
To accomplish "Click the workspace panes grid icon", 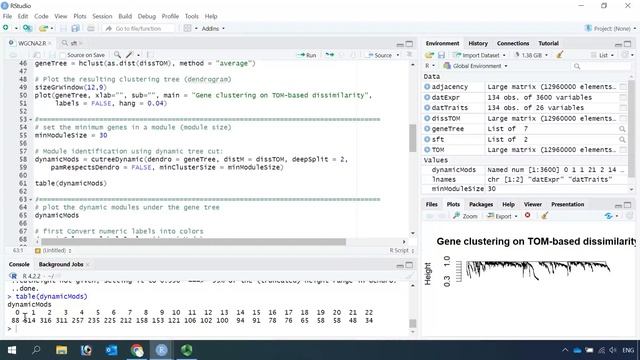I will (x=187, y=28).
